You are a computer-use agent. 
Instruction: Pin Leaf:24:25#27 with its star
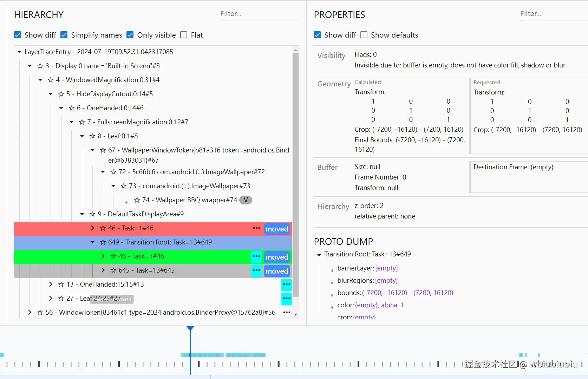pos(61,299)
